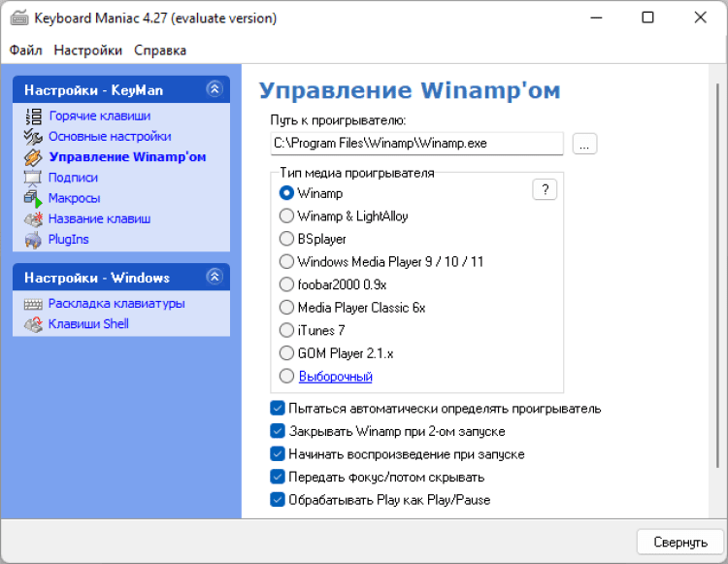Open the Основные настройки page
This screenshot has height=564, width=728.
[110, 137]
